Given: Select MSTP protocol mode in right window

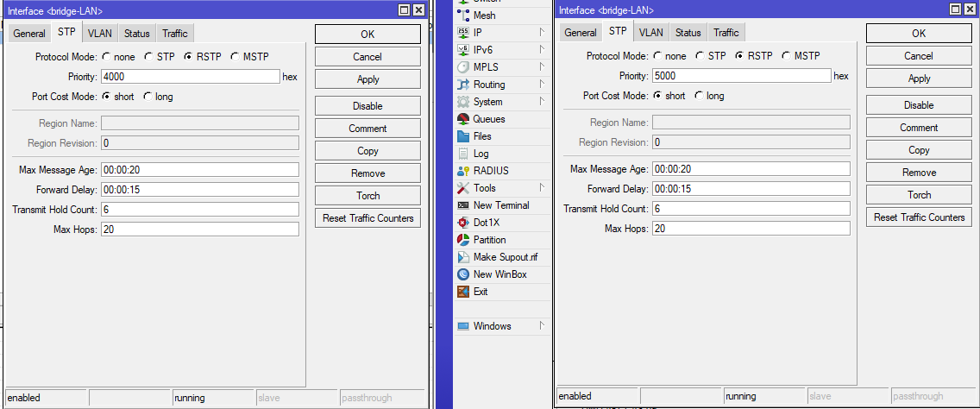Looking at the screenshot, I should (786, 56).
